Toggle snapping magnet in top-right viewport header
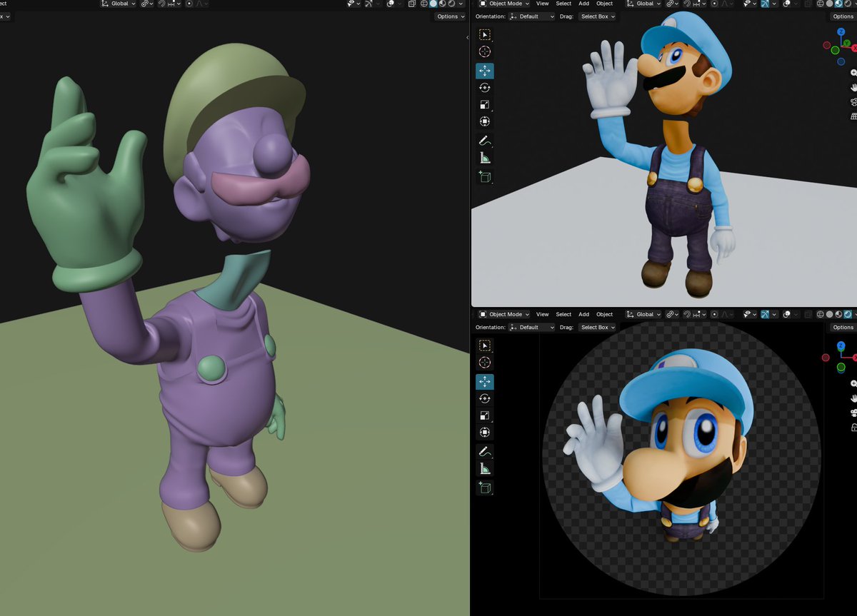857x616 pixels. pos(687,4)
